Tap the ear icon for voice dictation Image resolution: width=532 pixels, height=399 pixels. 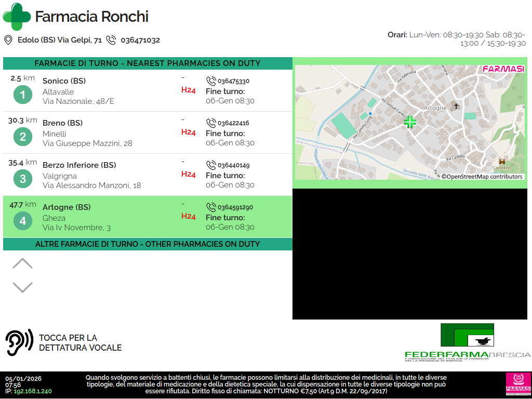tap(19, 342)
